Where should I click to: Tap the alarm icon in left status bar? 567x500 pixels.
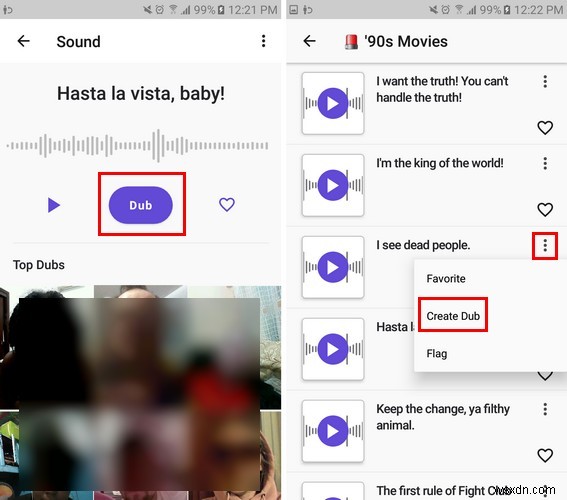[159, 9]
